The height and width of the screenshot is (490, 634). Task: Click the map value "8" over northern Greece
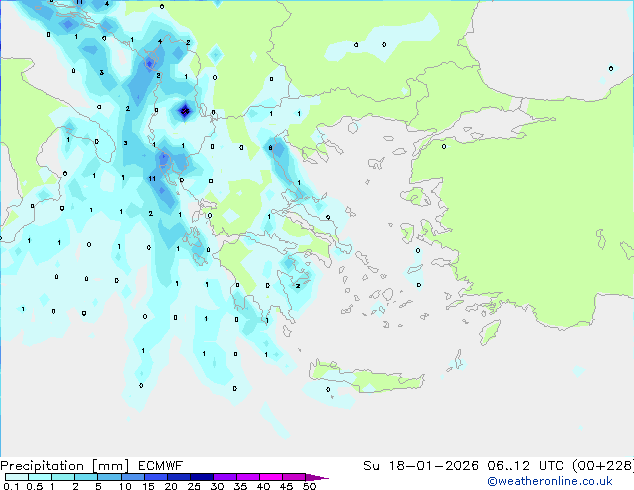pyautogui.click(x=271, y=148)
